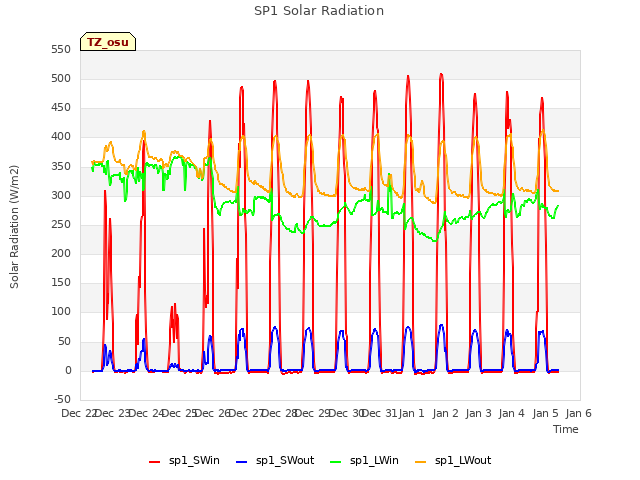640x480 pixels.
Task: Click the Solar Radiation (W/m2) axis label
Action: (x=14, y=227)
